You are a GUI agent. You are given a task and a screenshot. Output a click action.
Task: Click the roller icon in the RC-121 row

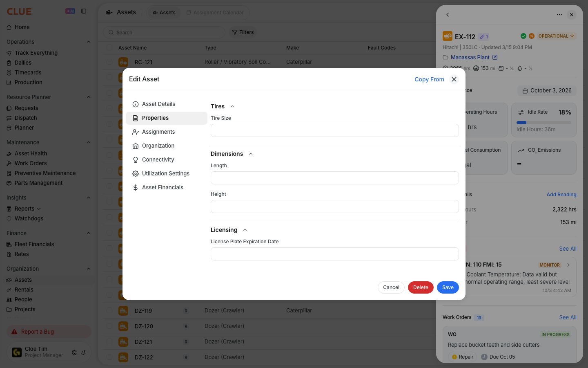tap(123, 62)
